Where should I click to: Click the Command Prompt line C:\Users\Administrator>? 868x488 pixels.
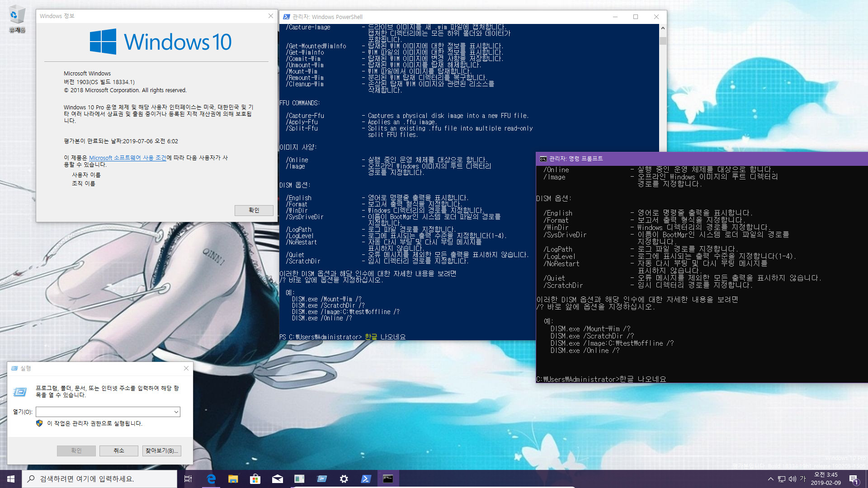tap(578, 379)
